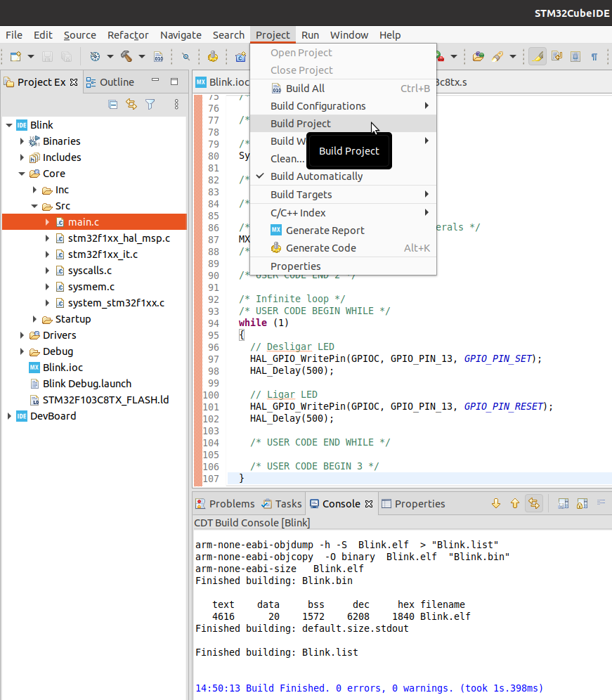Viewport: 612px width, 700px height.
Task: Switch to the bottom Properties tab
Action: [x=413, y=504]
